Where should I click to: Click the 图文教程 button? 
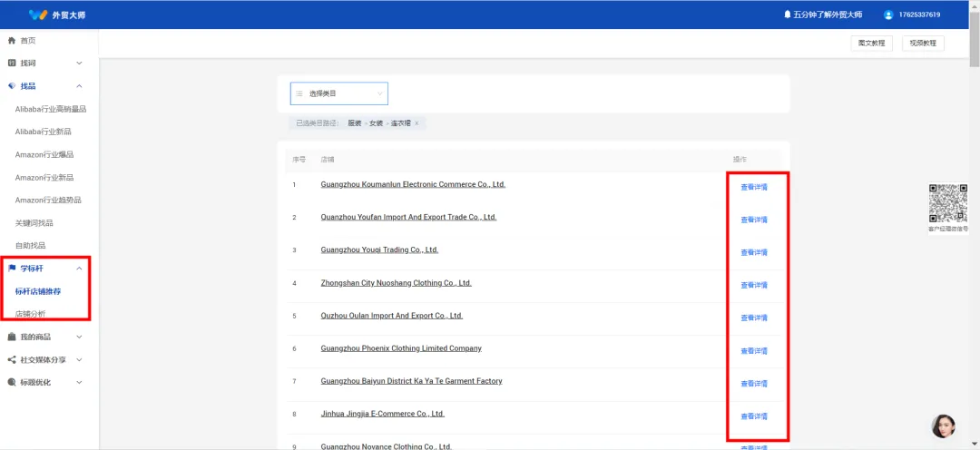871,44
